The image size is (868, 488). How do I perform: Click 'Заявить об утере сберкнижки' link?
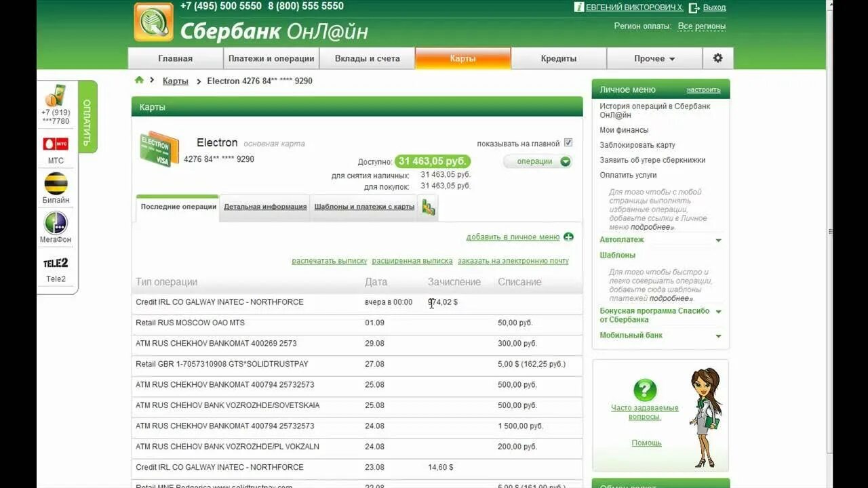coord(652,160)
